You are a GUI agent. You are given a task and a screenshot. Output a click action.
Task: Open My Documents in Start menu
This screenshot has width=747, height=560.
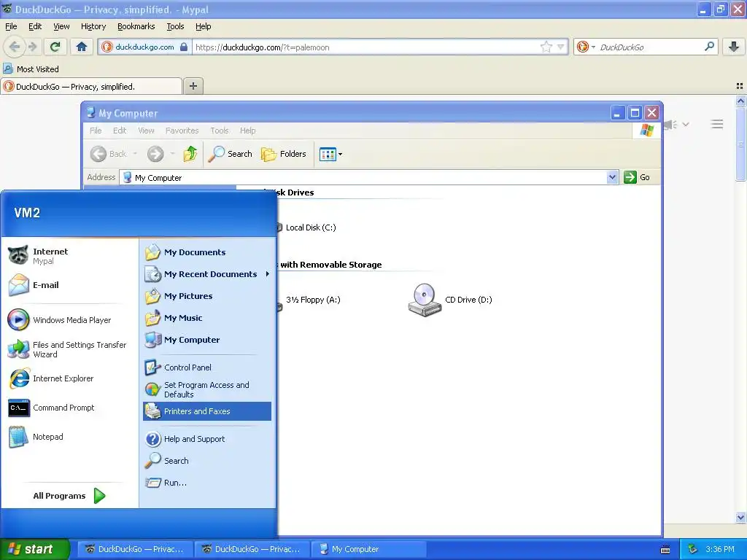point(206,252)
